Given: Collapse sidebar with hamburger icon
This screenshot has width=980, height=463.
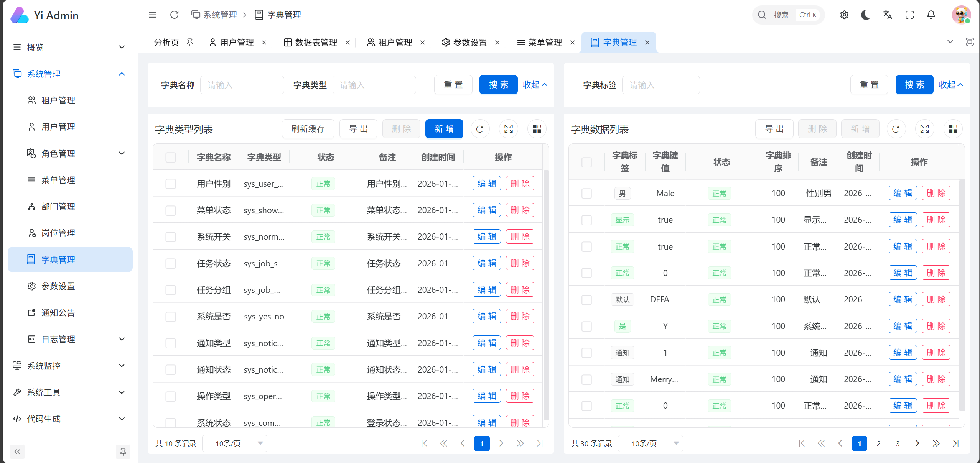Looking at the screenshot, I should [x=152, y=15].
